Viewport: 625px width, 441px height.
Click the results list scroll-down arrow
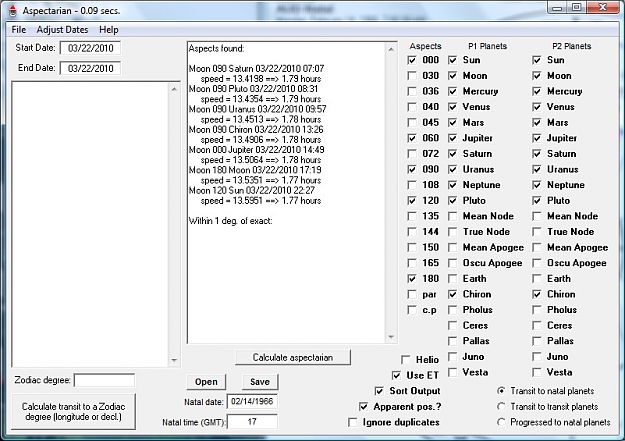(391, 337)
